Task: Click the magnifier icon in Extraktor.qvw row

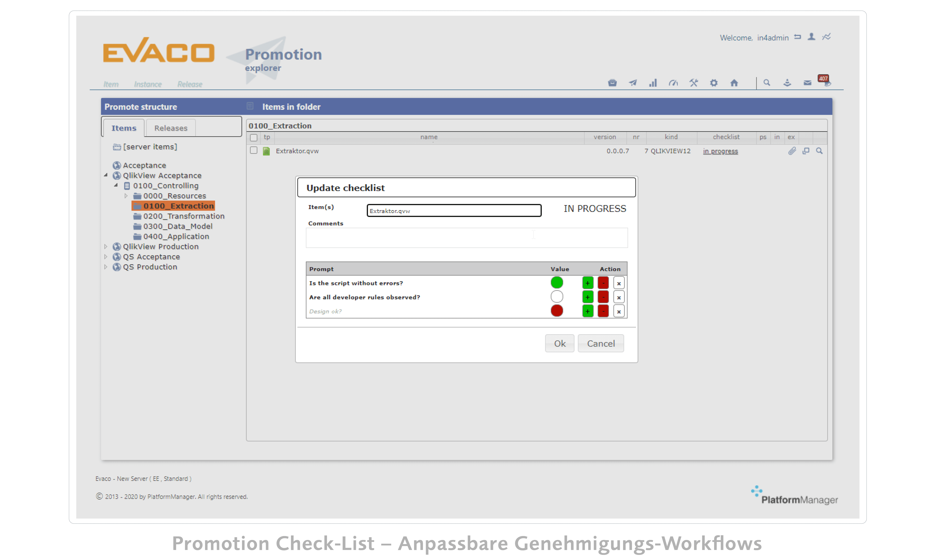Action: (819, 151)
